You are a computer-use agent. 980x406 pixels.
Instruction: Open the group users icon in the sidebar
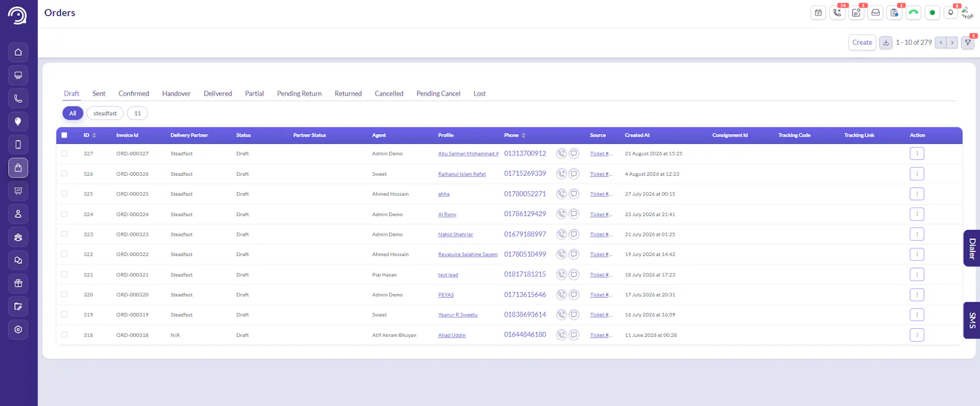point(18,237)
